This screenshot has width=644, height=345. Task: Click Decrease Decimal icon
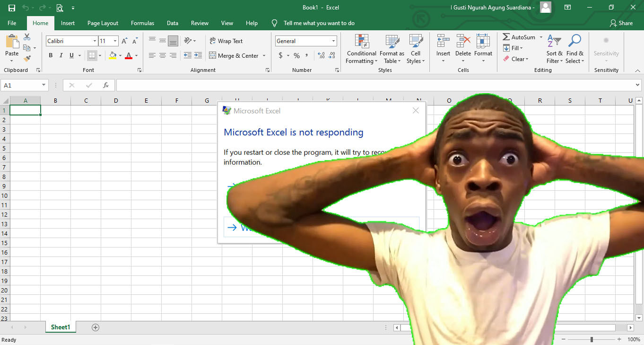[x=332, y=55]
